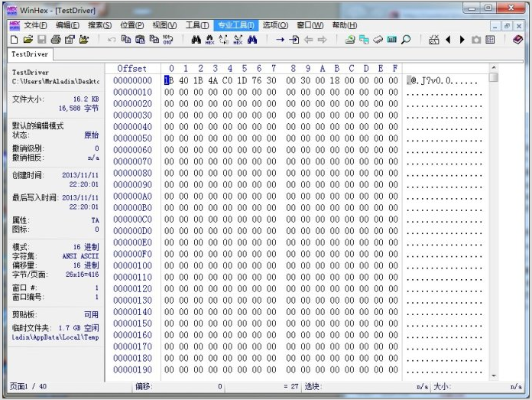Jump to the previous position with the black left arrow

click(448, 40)
